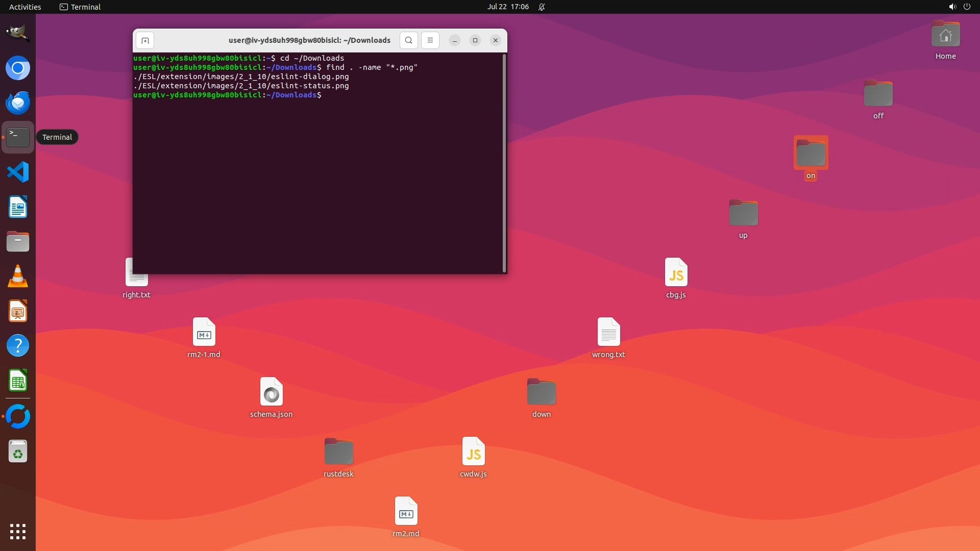Image resolution: width=980 pixels, height=551 pixels.
Task: Open LibreOffice Impress from the dock
Action: click(18, 311)
